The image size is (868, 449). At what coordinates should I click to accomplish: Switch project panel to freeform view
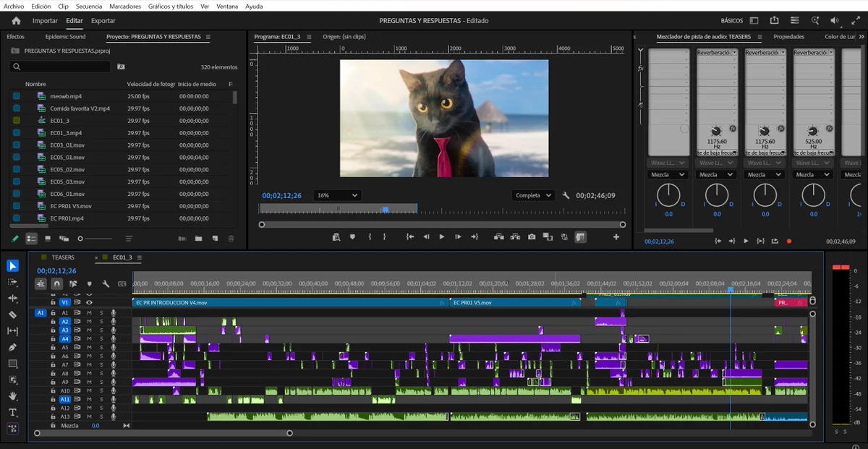point(64,239)
